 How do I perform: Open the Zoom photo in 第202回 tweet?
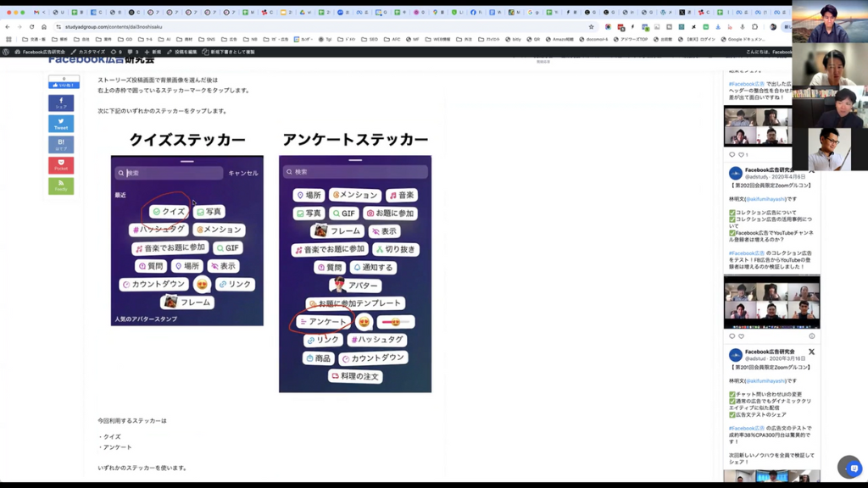click(x=771, y=302)
